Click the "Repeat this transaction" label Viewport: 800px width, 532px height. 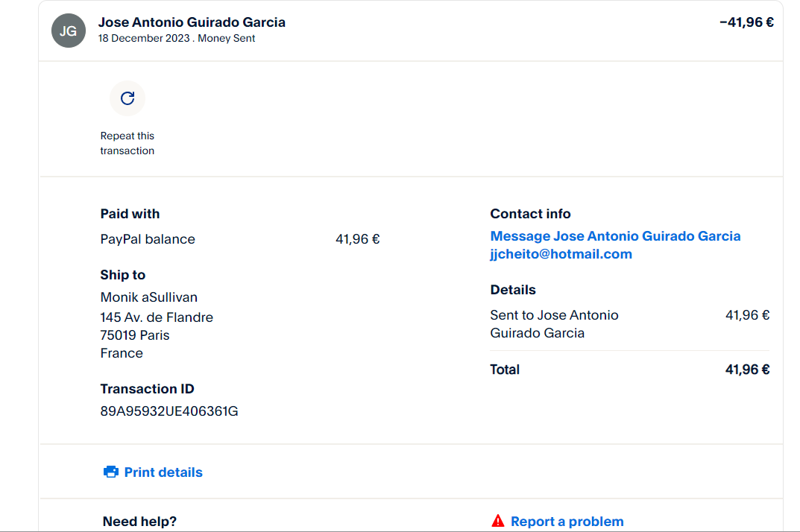point(127,143)
